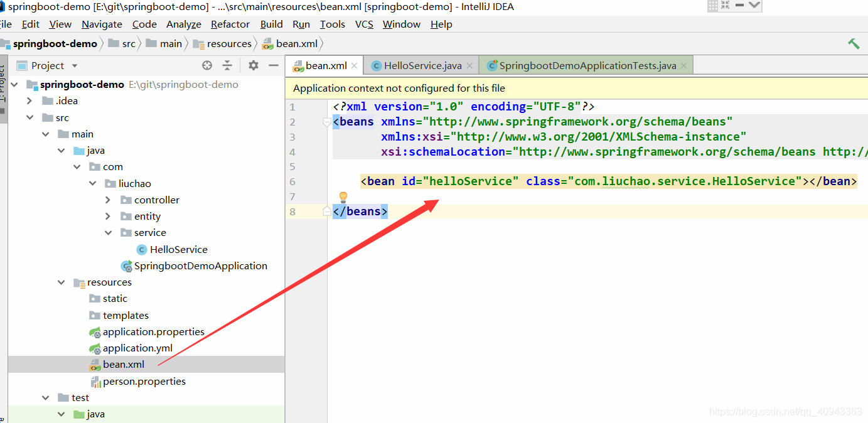Select the templates folder
Viewport: 868px width, 423px height.
(126, 316)
